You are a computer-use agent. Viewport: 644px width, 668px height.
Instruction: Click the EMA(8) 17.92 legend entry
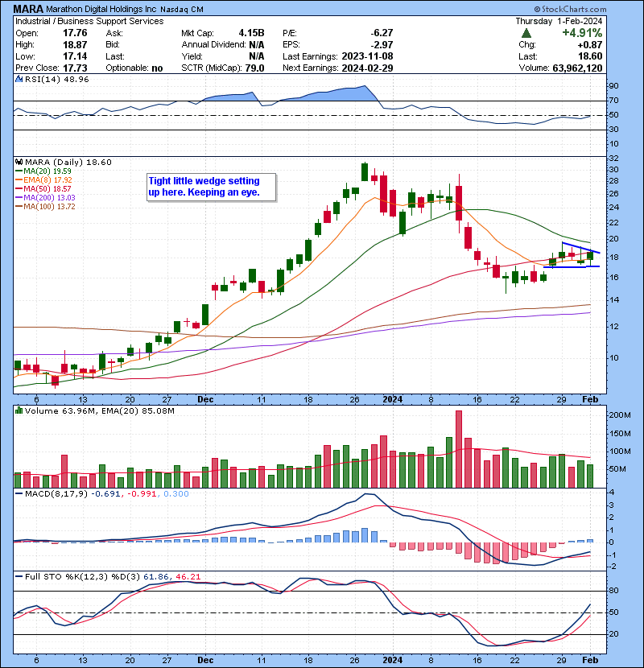[x=44, y=180]
